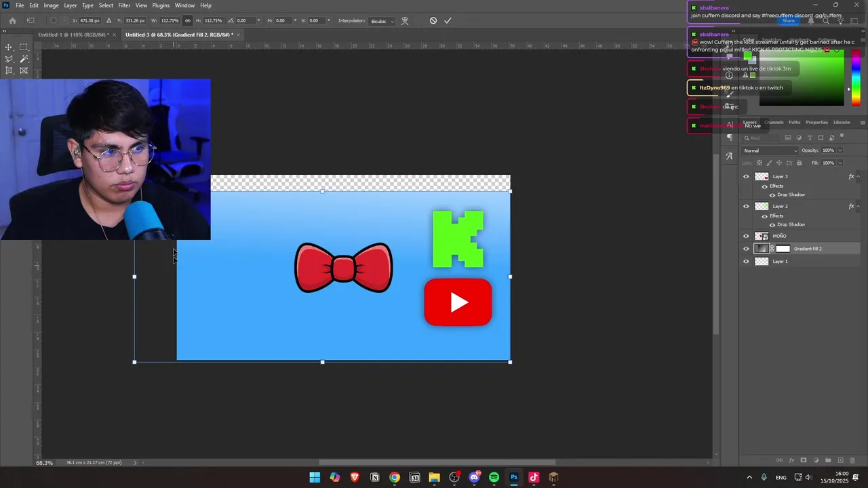Viewport: 868px width, 488px height.
Task: Switch to the Channels panel tab
Action: coord(774,123)
